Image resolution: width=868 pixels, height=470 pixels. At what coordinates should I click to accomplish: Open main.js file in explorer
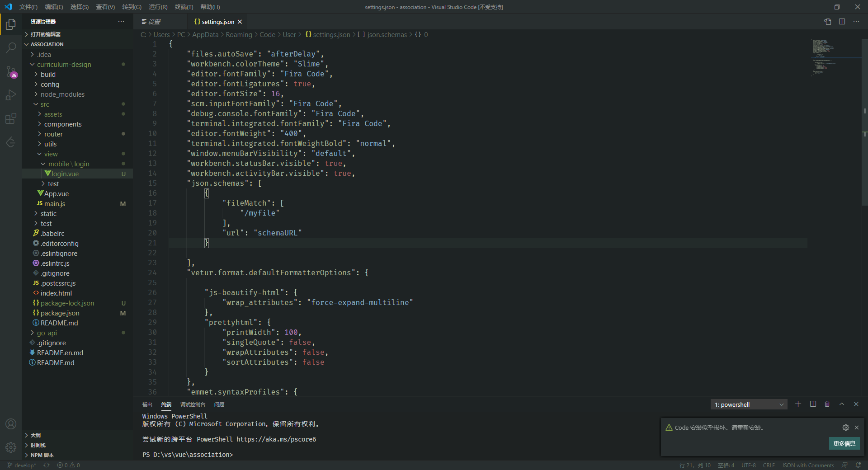tap(77, 203)
